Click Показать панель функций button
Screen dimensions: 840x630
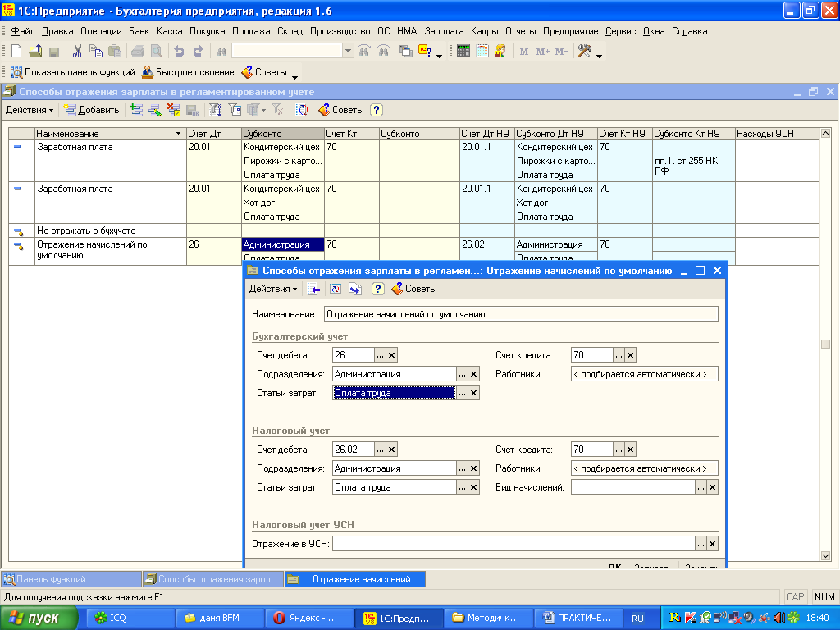coord(73,72)
